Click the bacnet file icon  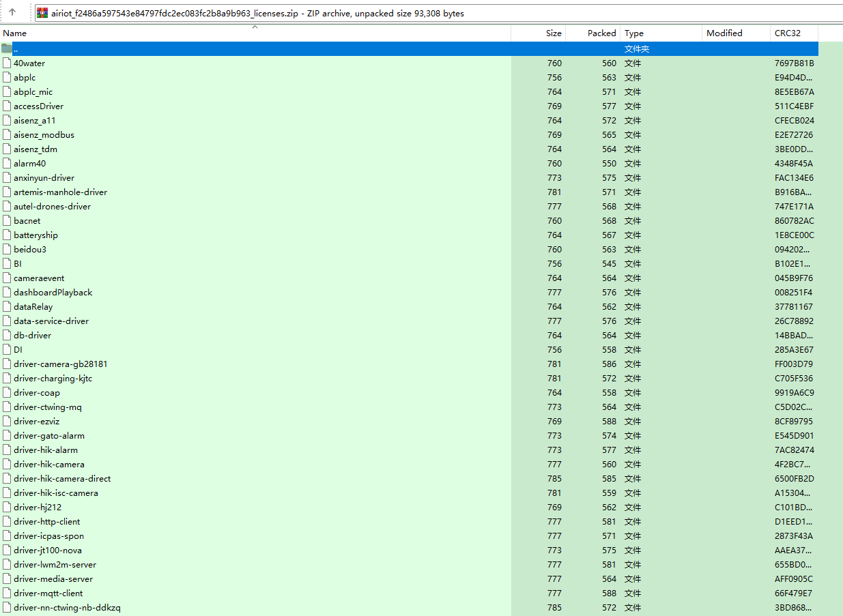(7, 220)
